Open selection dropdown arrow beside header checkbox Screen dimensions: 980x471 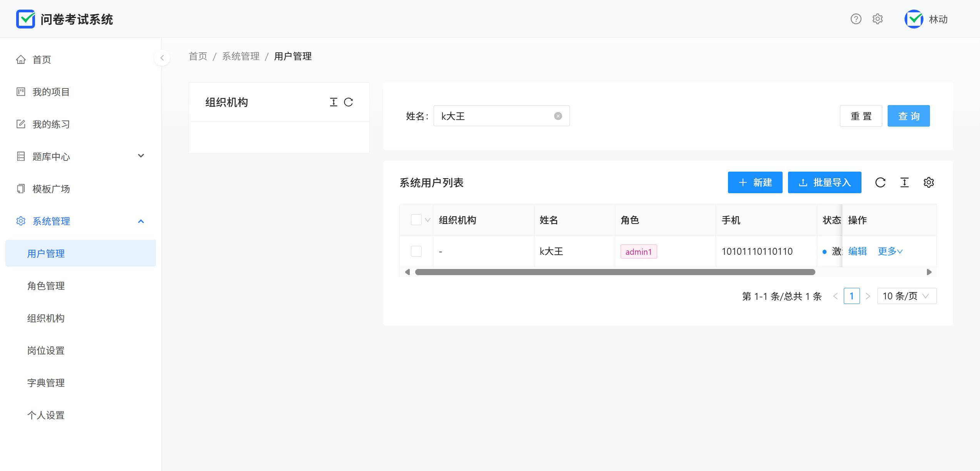click(427, 220)
